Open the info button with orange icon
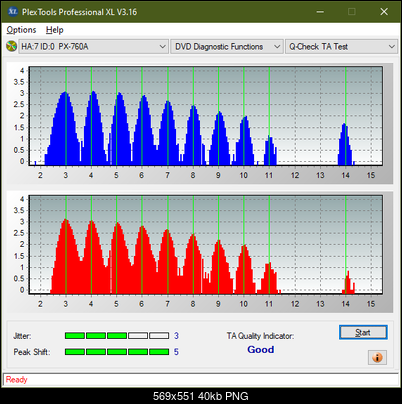 click(377, 358)
